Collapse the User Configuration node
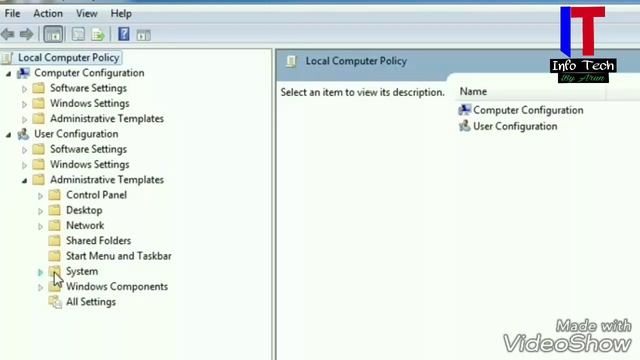The image size is (640, 360). pos(8,135)
